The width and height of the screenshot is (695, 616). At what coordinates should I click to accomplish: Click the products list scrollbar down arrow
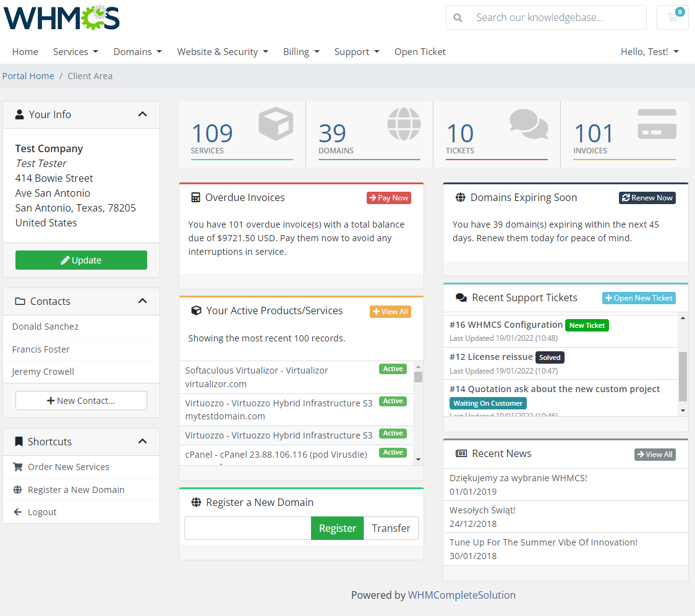[x=418, y=460]
